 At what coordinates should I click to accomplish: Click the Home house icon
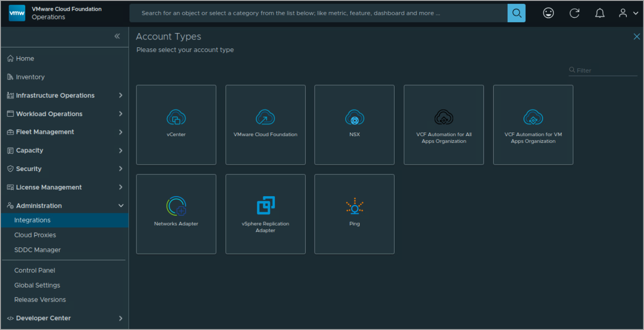[10, 59]
